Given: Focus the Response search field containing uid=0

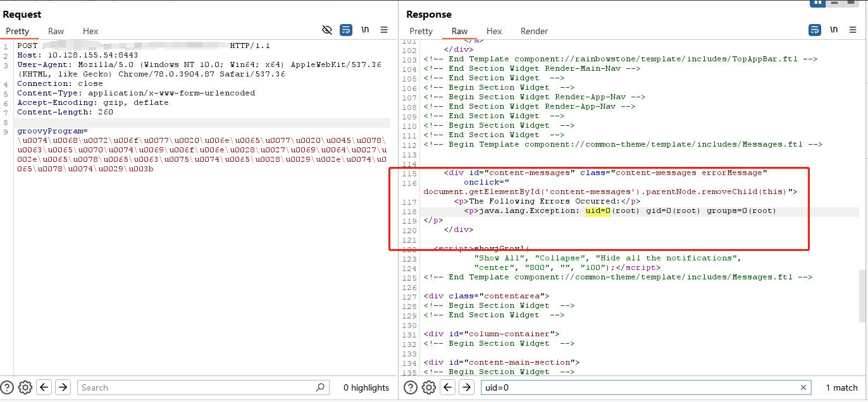Looking at the screenshot, I should click(x=646, y=387).
